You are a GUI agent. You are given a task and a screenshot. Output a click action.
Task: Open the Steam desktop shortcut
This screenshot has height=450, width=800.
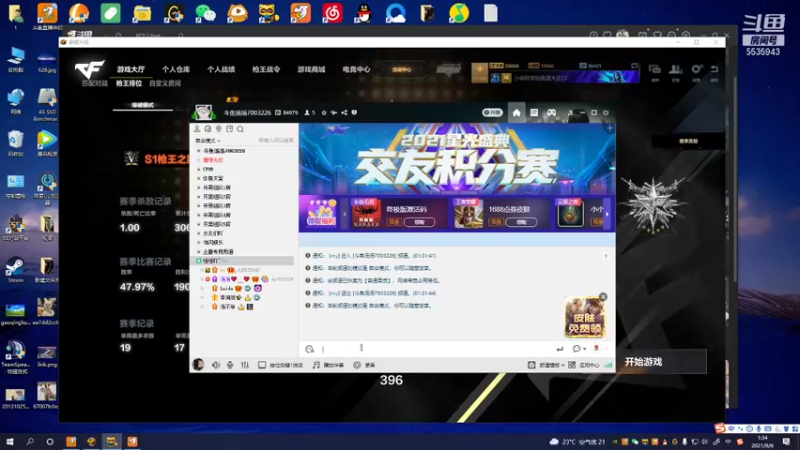point(15,271)
